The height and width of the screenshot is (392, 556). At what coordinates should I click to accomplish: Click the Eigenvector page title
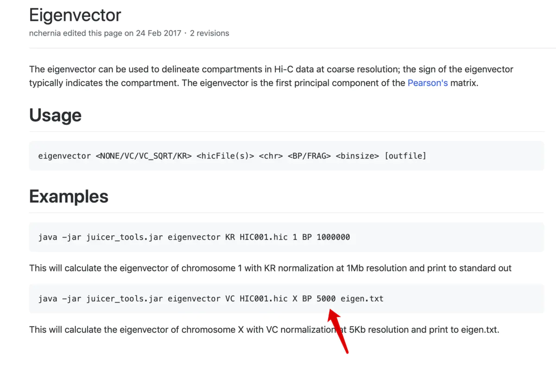[x=75, y=15]
